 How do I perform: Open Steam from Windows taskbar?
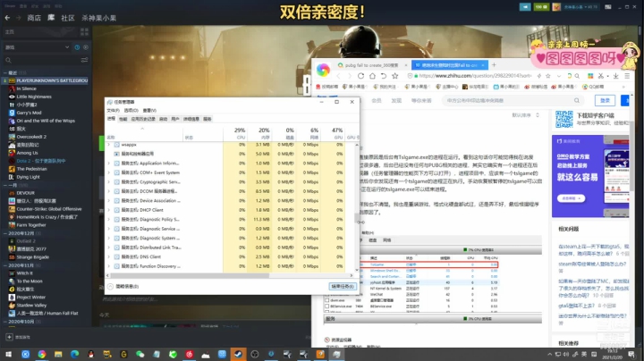pos(238,354)
